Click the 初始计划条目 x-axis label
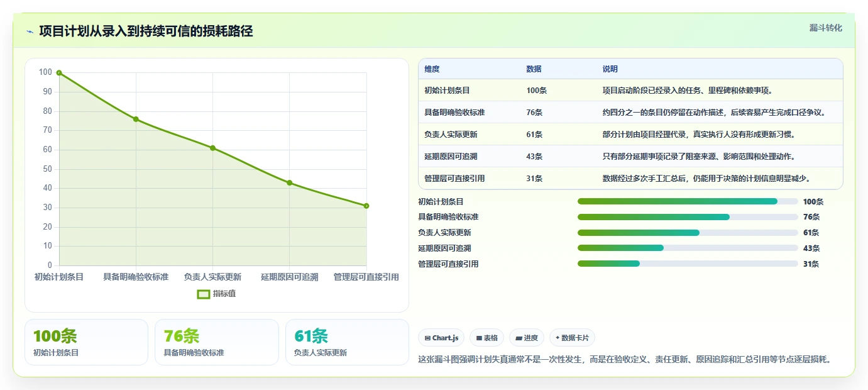This screenshot has width=868, height=390. (59, 277)
